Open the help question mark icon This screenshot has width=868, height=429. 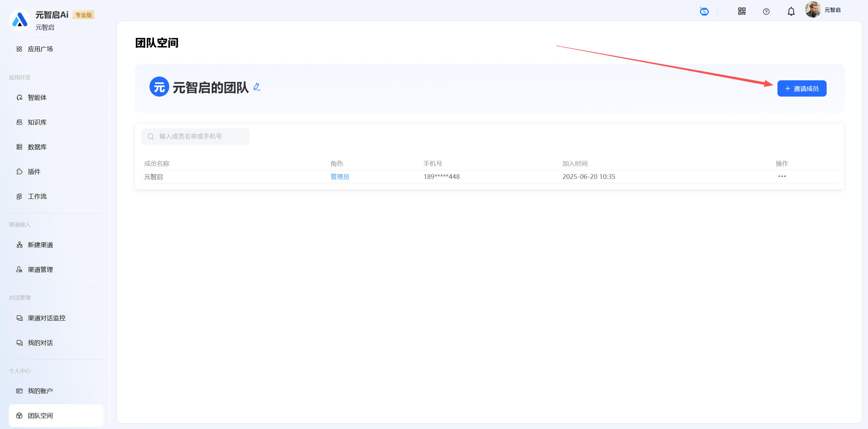click(x=766, y=12)
